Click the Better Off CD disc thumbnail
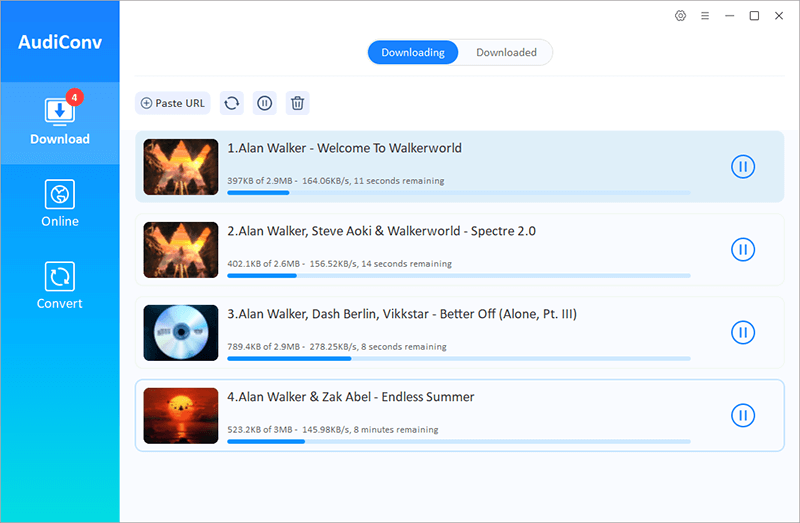The image size is (800, 523). point(181,333)
